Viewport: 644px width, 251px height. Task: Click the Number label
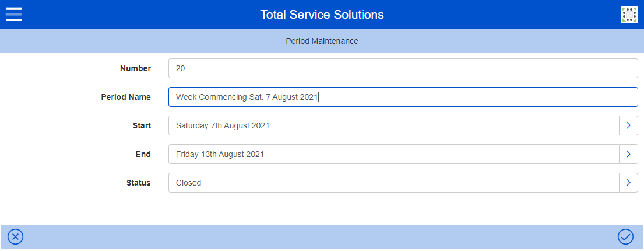(135, 68)
